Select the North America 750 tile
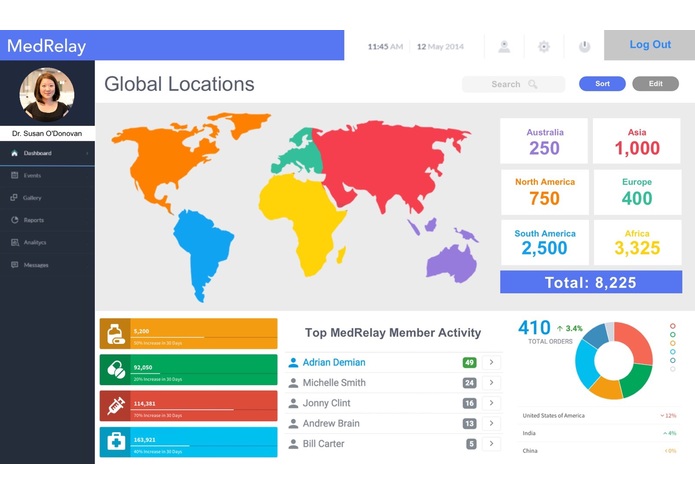The image size is (695, 494). click(x=545, y=192)
